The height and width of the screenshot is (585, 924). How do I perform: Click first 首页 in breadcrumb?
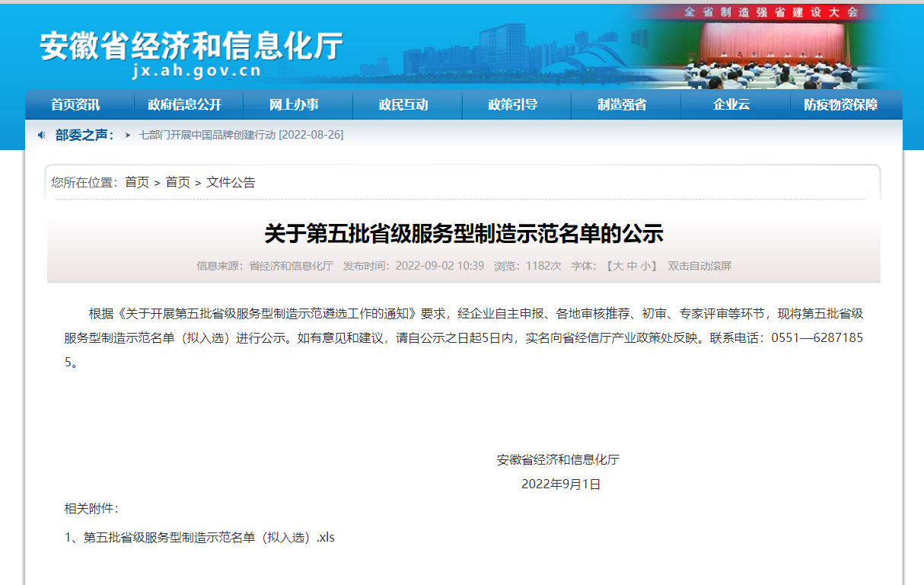pyautogui.click(x=137, y=183)
